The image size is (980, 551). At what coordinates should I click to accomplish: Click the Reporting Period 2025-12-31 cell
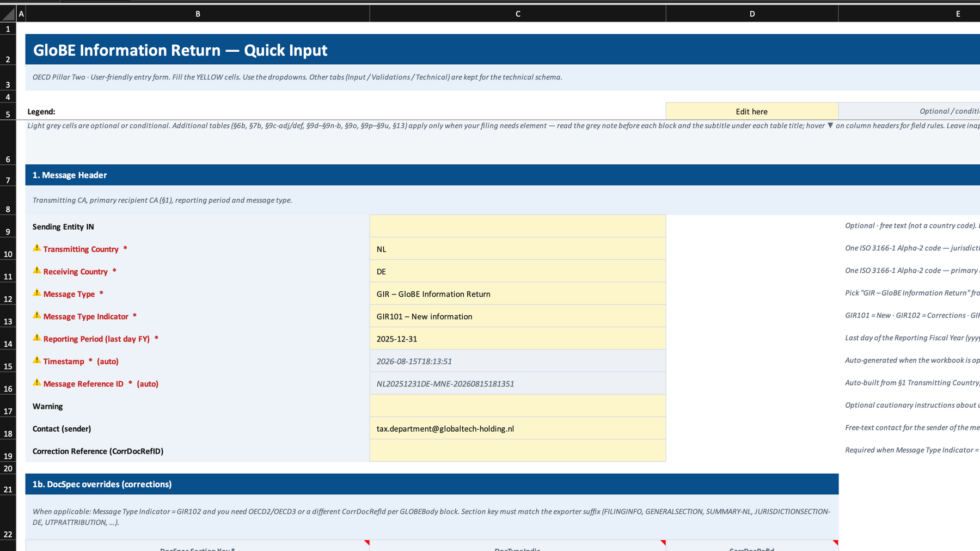click(518, 338)
